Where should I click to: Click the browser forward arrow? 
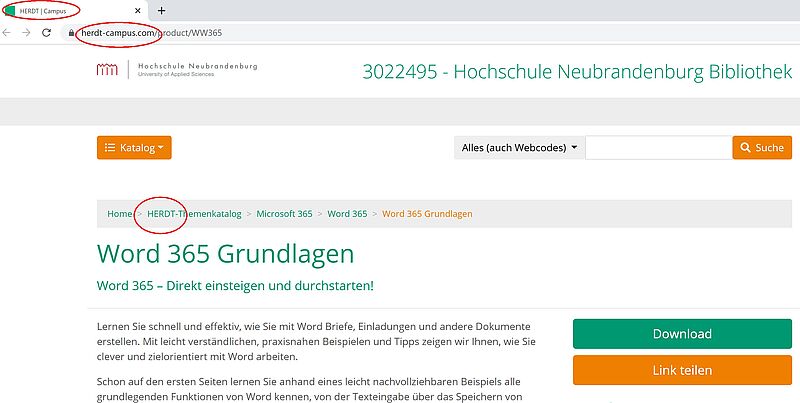coord(26,33)
